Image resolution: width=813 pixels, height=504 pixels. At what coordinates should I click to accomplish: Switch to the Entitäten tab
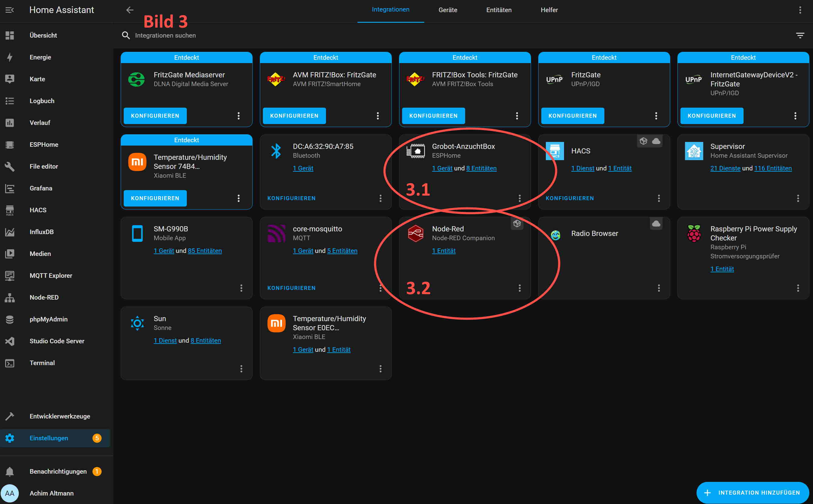tap(498, 10)
